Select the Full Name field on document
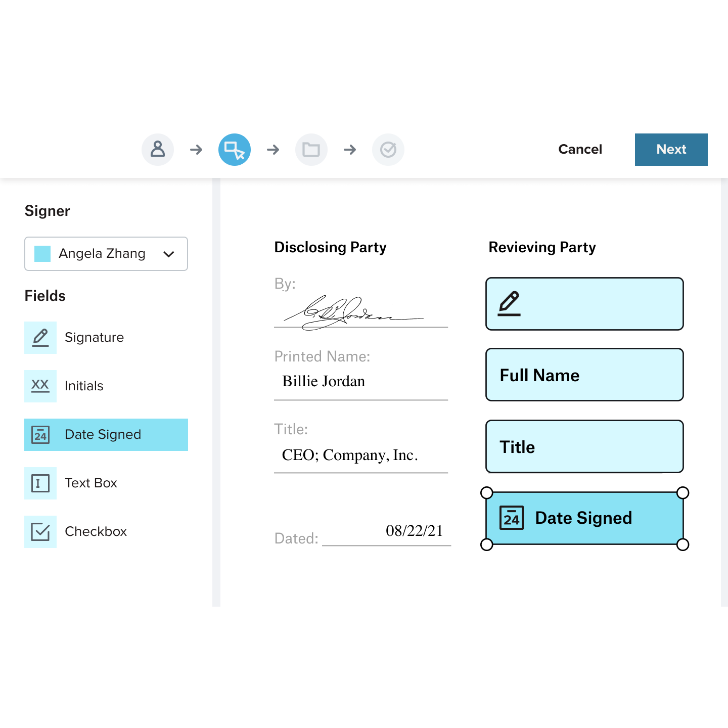Screen dimensions: 728x728 [584, 375]
